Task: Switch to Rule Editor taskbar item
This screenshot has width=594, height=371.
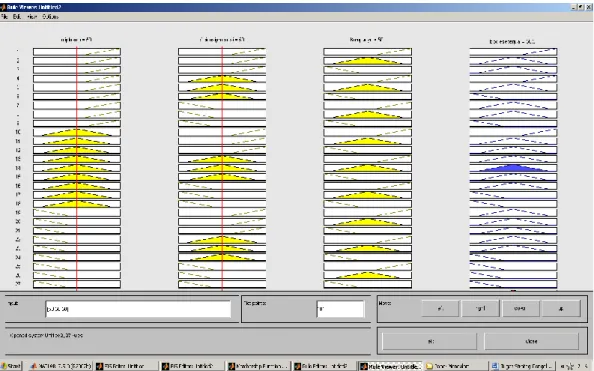Action: click(x=324, y=366)
